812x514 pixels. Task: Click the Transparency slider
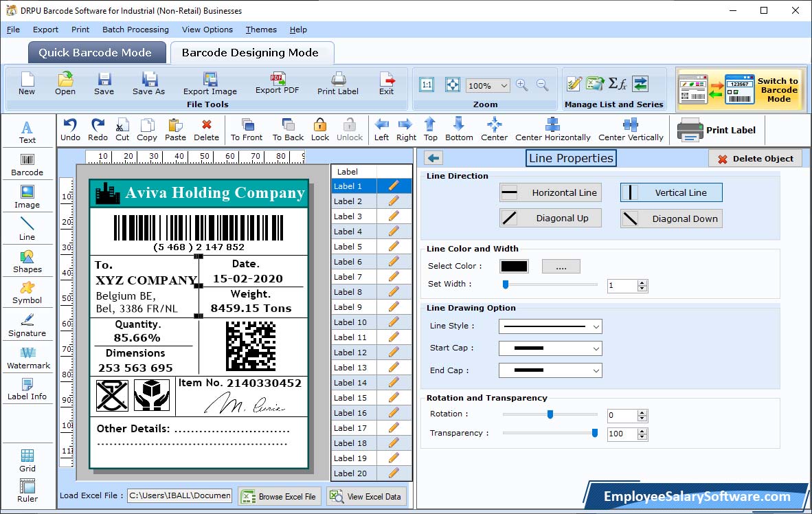[550, 433]
